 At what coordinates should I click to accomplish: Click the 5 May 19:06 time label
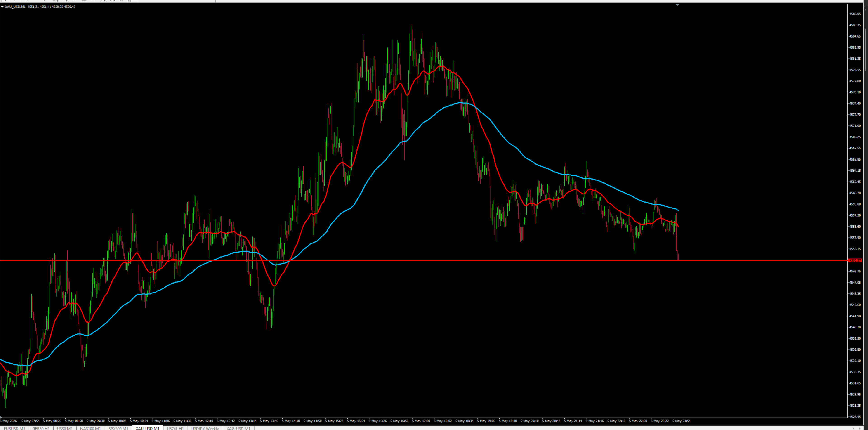coord(486,421)
